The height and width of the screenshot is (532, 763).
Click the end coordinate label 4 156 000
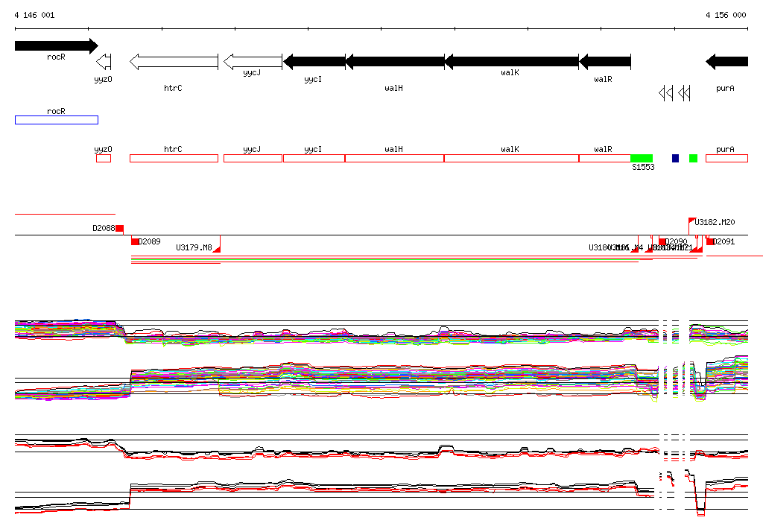pyautogui.click(x=726, y=15)
